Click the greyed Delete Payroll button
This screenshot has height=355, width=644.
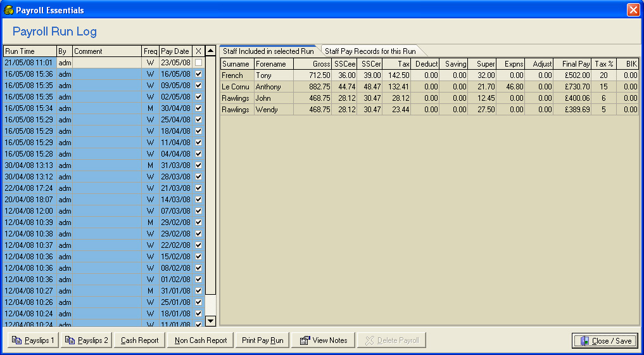391,340
